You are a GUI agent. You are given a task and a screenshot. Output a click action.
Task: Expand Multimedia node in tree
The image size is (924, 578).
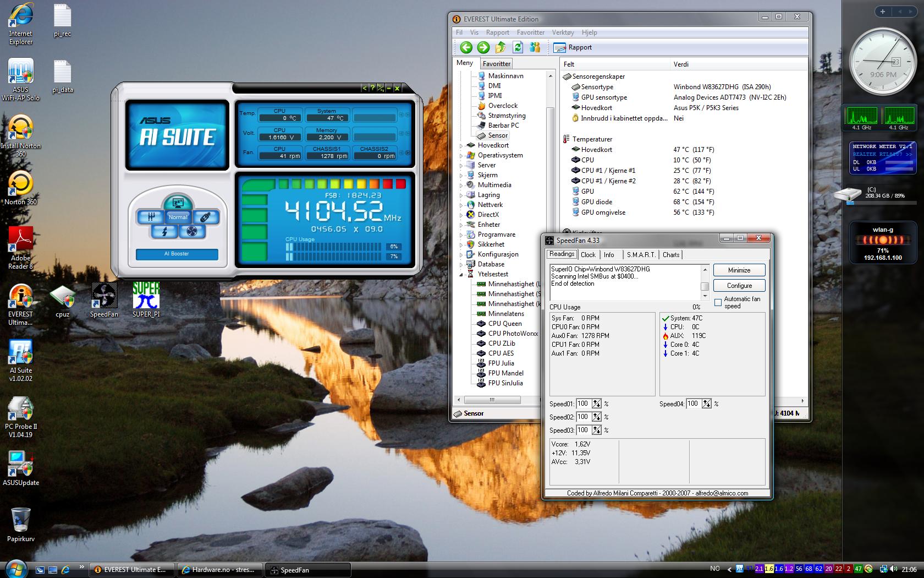(x=461, y=185)
